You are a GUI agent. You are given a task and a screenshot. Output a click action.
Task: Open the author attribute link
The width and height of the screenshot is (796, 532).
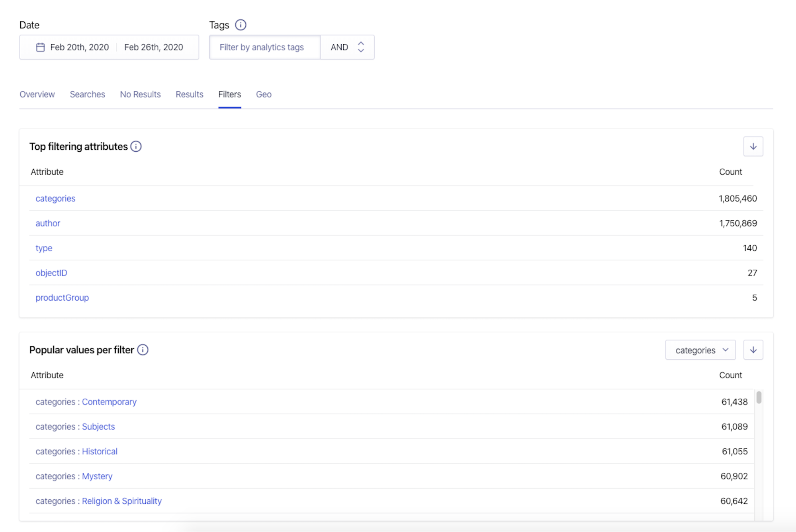tap(48, 223)
